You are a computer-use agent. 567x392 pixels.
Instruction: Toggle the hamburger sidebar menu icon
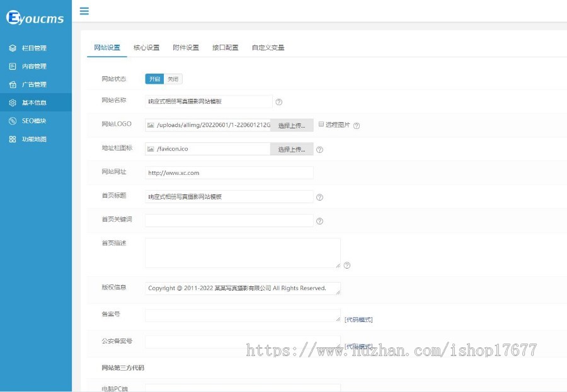click(84, 11)
